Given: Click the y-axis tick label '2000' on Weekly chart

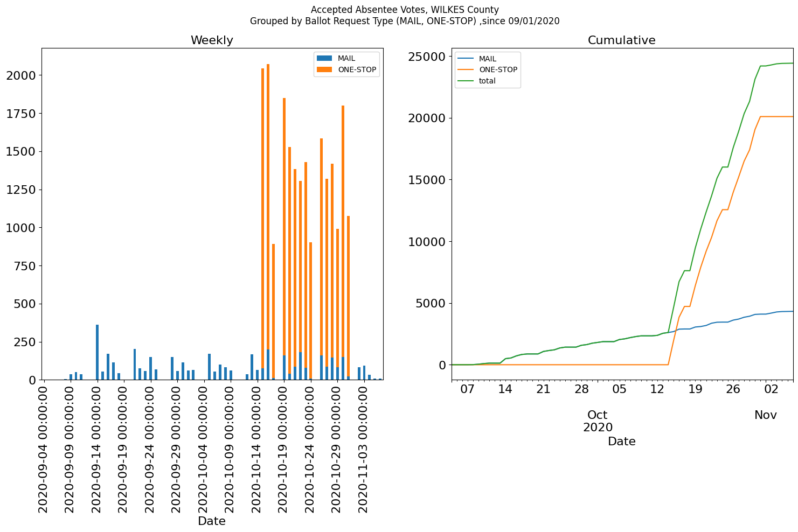Looking at the screenshot, I should pyautogui.click(x=20, y=75).
